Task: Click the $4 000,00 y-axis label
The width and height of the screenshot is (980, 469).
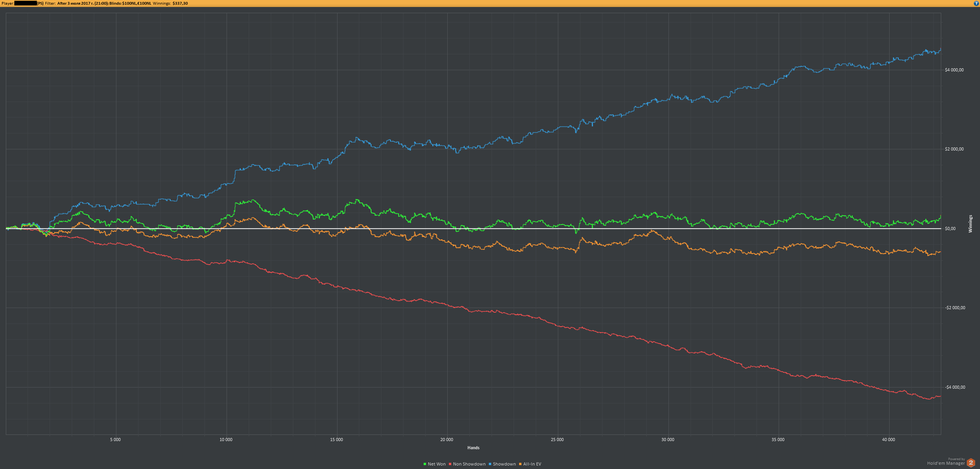Action: pos(954,70)
